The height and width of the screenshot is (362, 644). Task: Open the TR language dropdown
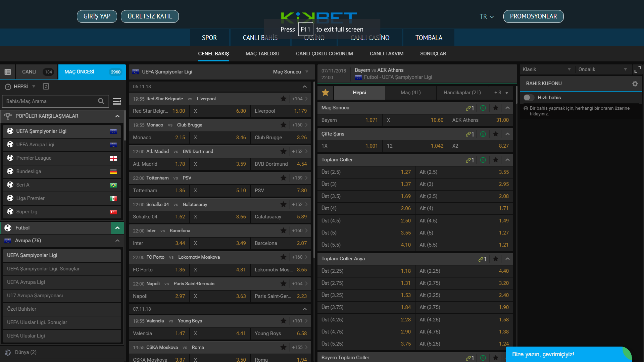487,16
